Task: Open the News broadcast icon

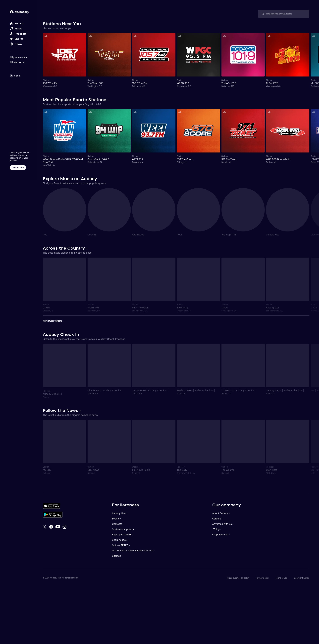Action: click(11, 44)
